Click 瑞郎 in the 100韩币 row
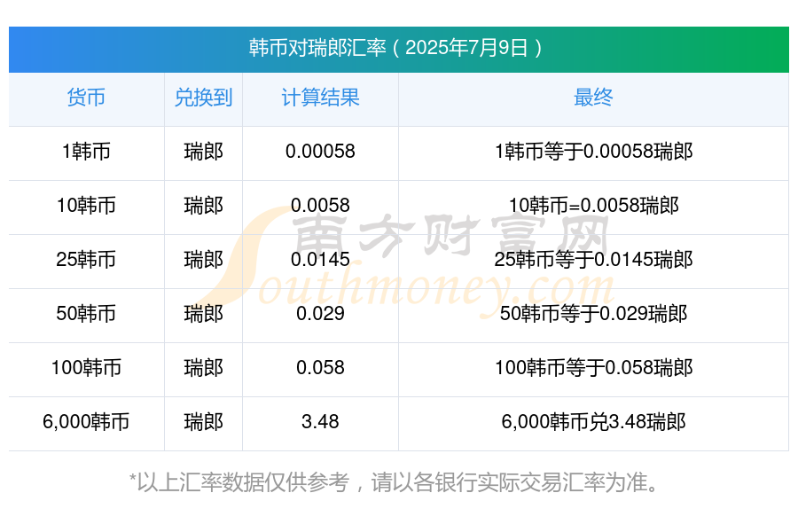 click(x=203, y=367)
